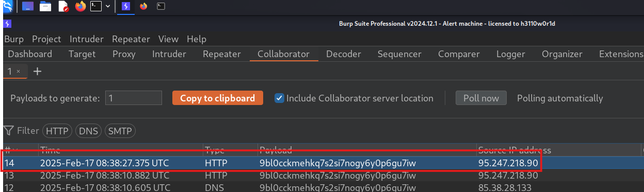The image size is (644, 192).
Task: Switch to the Repeater tool tab
Action: point(222,54)
